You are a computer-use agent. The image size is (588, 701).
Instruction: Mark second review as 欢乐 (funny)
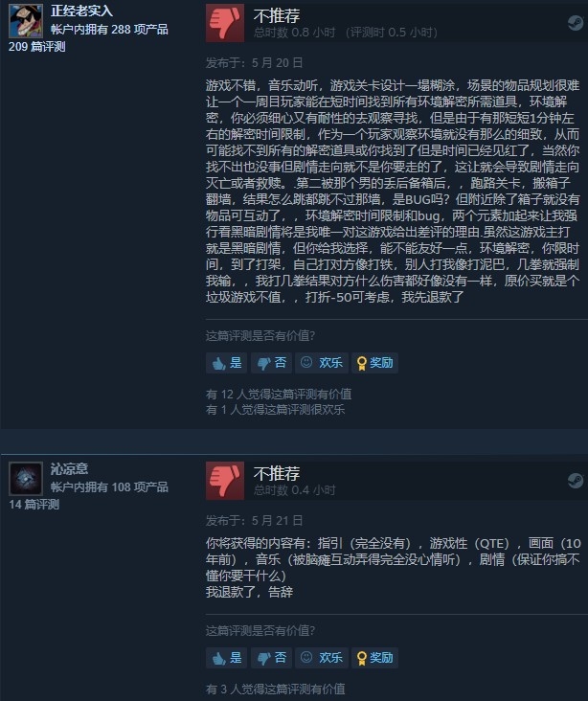pos(322,658)
